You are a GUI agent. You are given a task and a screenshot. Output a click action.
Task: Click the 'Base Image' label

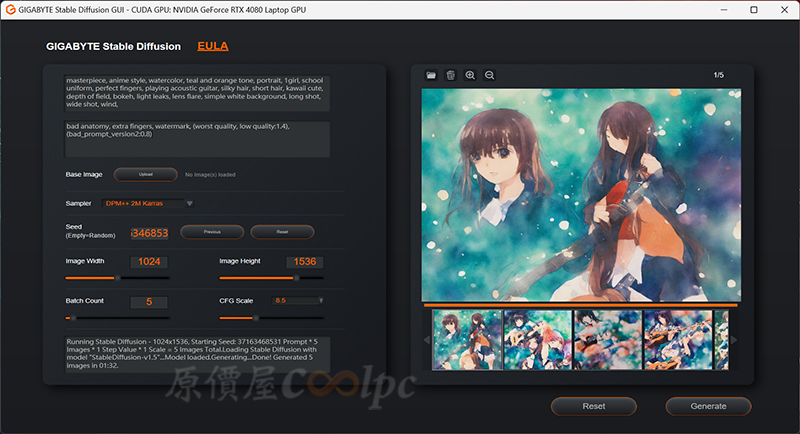point(84,174)
